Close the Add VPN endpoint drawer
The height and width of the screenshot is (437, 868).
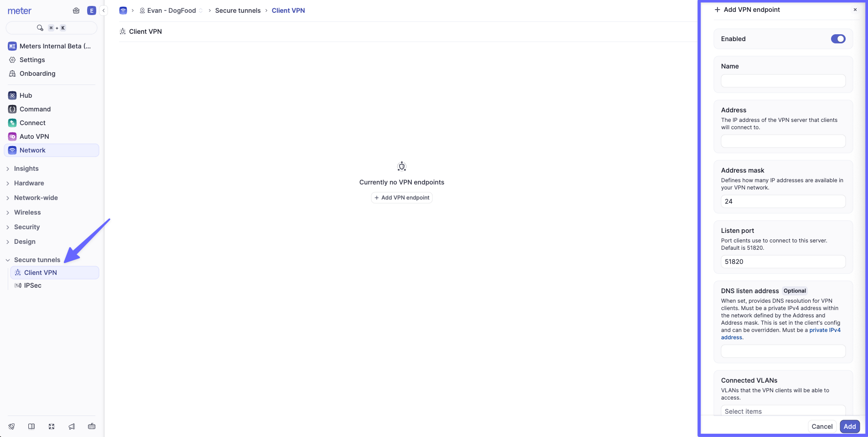click(855, 10)
